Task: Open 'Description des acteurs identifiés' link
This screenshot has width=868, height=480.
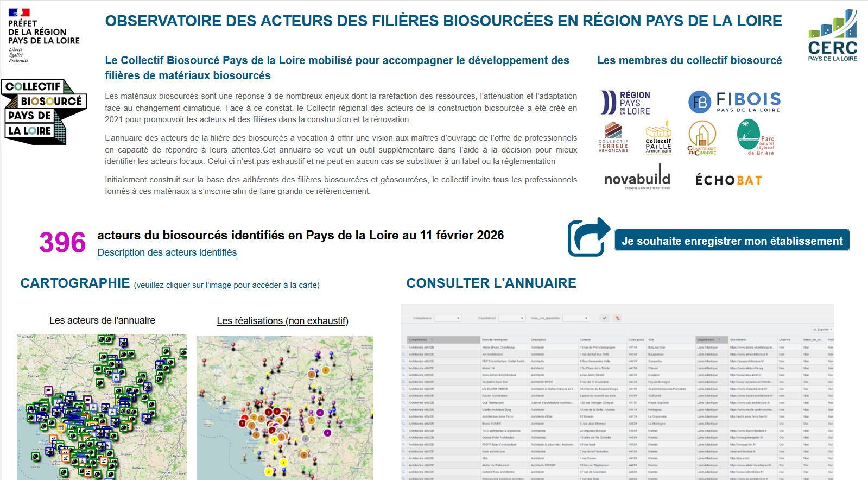Action: pyautogui.click(x=167, y=252)
